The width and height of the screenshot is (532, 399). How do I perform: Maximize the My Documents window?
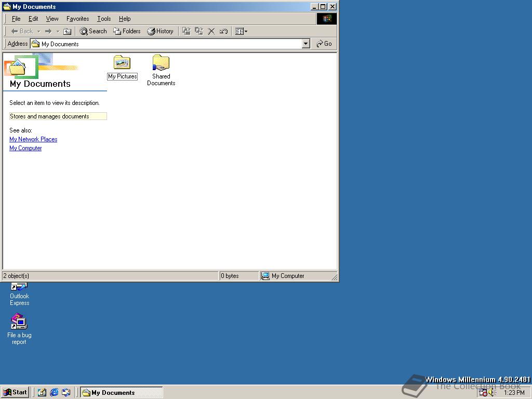[x=323, y=7]
